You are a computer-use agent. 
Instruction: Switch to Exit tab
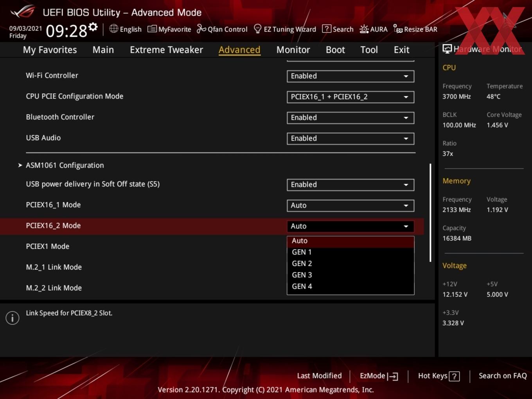[x=401, y=50]
